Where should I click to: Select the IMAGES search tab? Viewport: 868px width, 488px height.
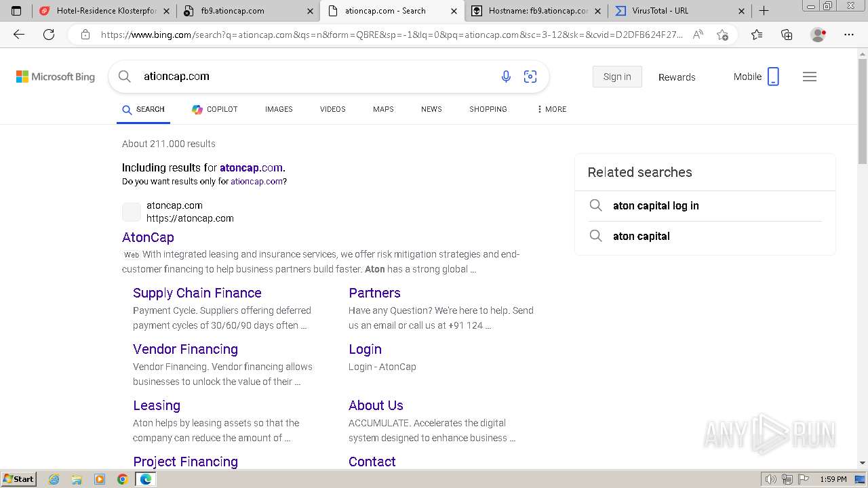(x=279, y=109)
